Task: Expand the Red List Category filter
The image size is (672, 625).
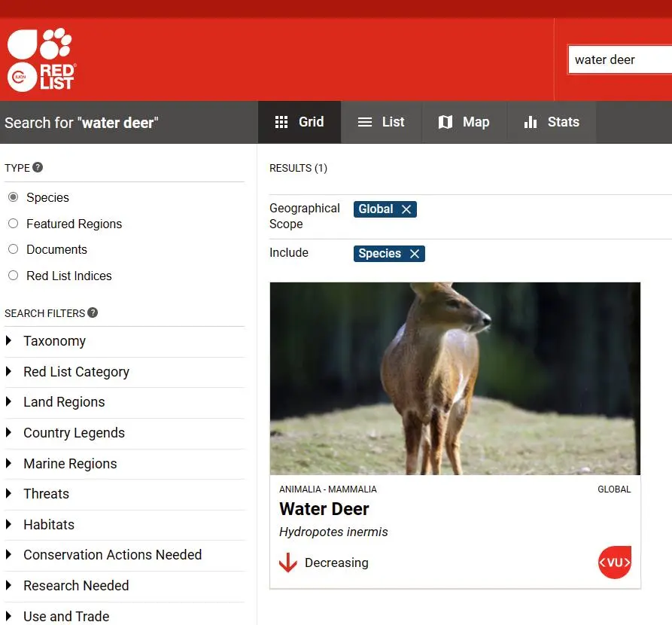Action: [124, 372]
